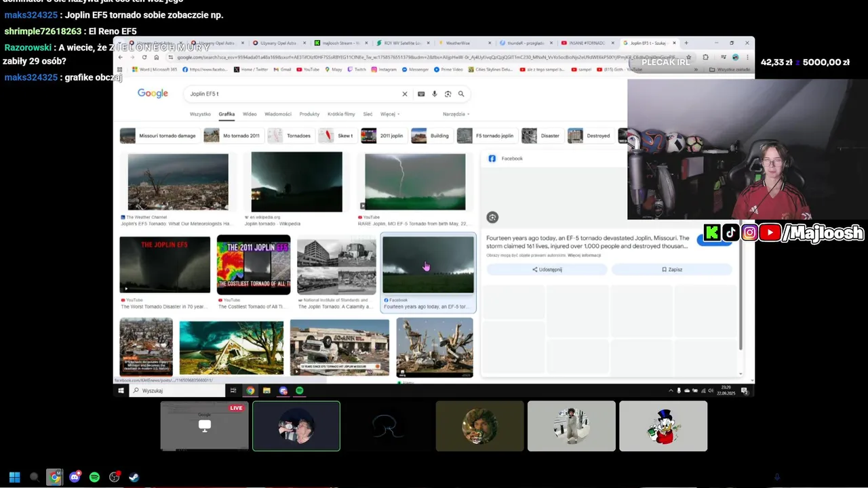
Task: Open the Krótkie filmy tab
Action: (x=341, y=114)
